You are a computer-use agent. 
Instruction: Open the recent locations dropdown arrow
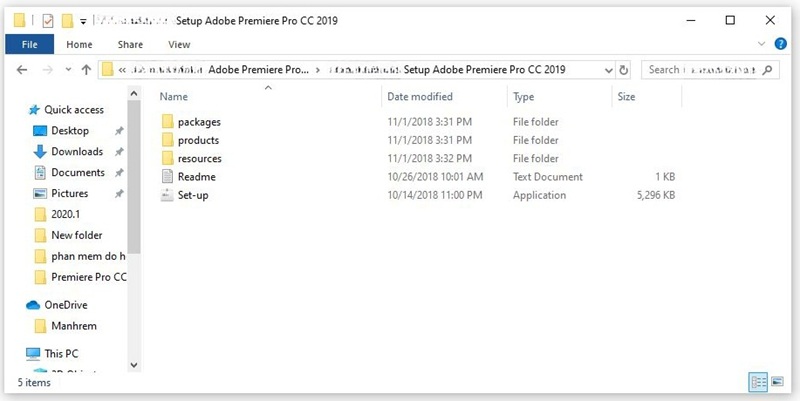point(67,70)
